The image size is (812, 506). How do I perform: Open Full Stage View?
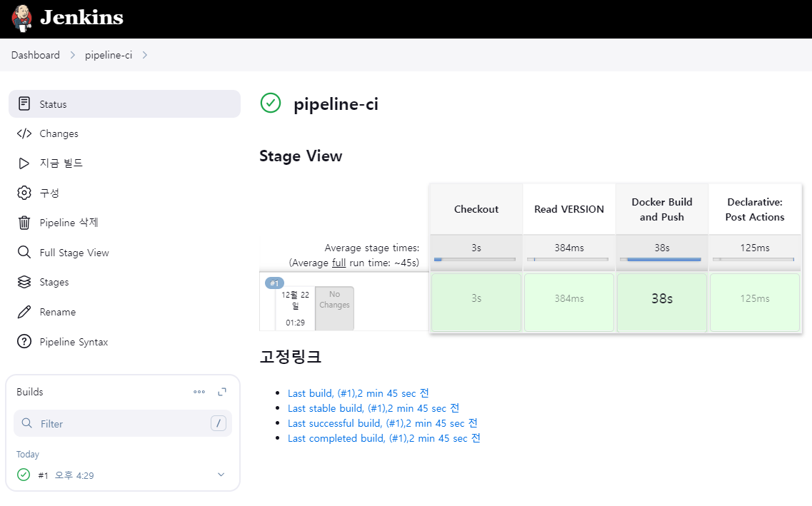point(124,253)
